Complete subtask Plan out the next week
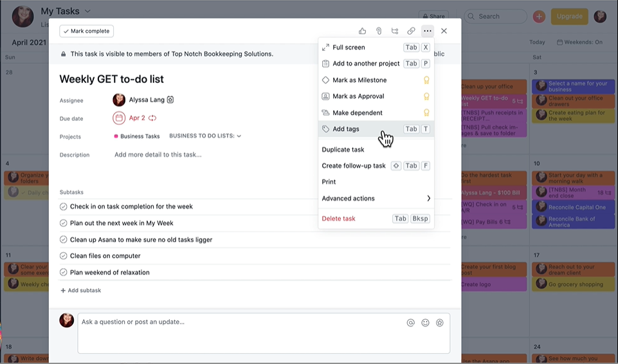 tap(63, 223)
